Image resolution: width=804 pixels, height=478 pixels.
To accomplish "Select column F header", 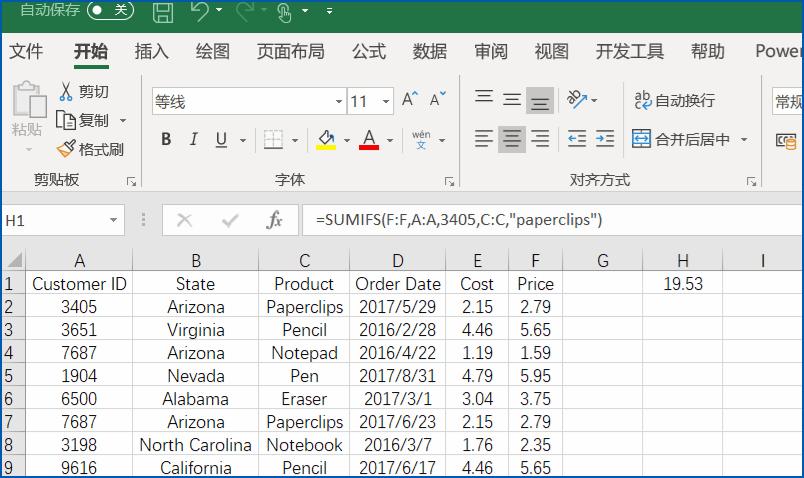I will pyautogui.click(x=535, y=260).
